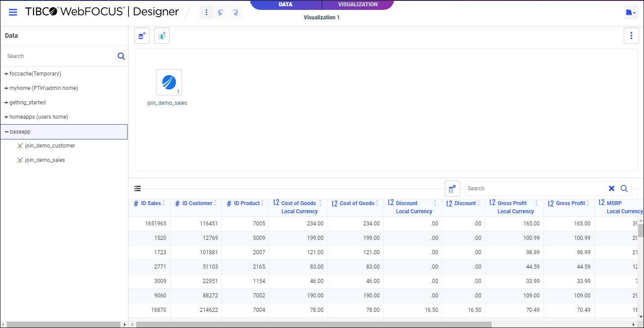Click the Undo arrow in the toolbar
The height and width of the screenshot is (328, 644).
[x=221, y=12]
